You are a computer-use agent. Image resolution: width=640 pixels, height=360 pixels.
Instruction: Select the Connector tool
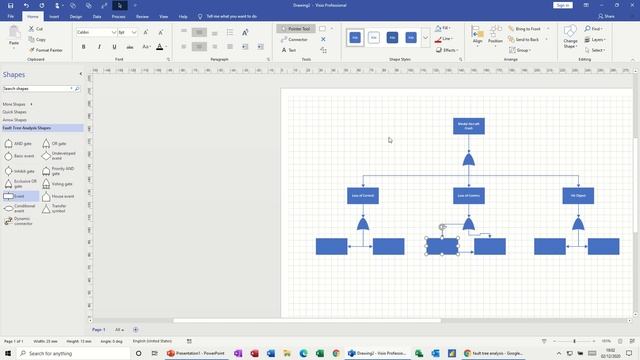tap(294, 40)
